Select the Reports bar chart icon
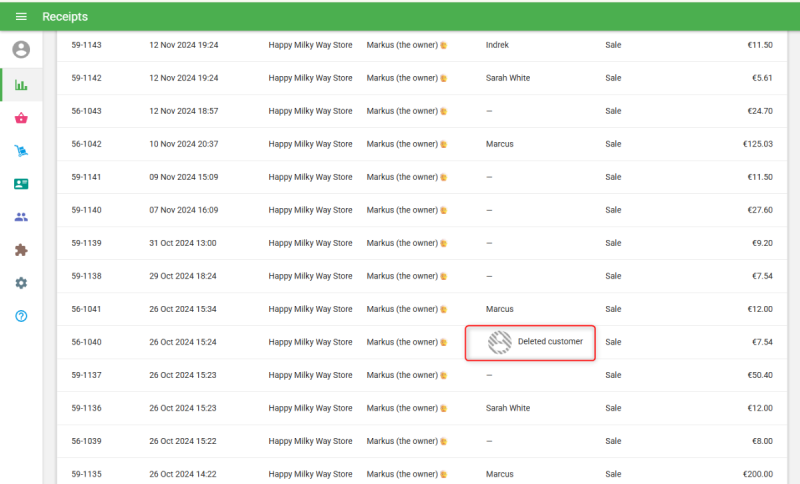This screenshot has height=484, width=800. [x=21, y=85]
